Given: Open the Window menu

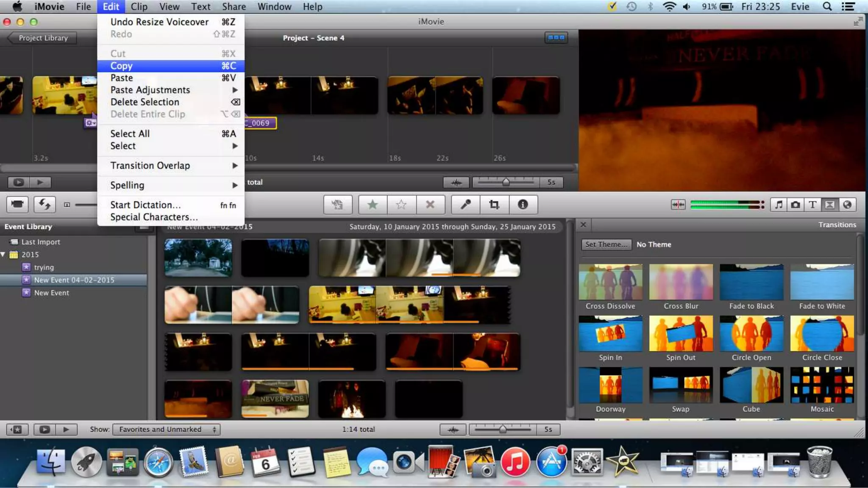Looking at the screenshot, I should [x=274, y=6].
